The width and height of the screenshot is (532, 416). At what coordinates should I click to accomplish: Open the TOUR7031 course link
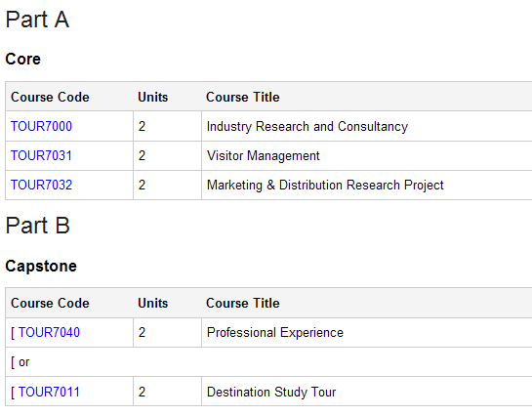tap(41, 155)
